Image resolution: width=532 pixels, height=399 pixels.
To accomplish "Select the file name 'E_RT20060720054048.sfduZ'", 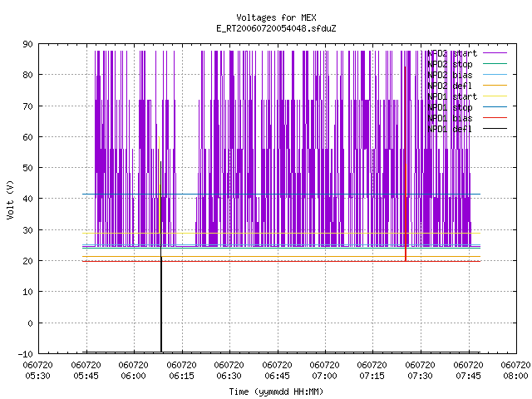I will (276, 28).
